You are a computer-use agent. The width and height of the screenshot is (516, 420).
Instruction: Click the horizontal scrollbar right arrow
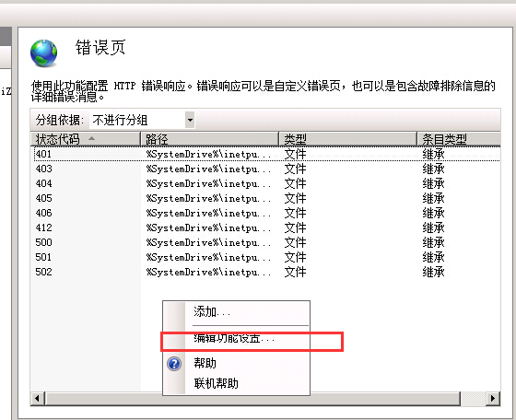click(493, 398)
